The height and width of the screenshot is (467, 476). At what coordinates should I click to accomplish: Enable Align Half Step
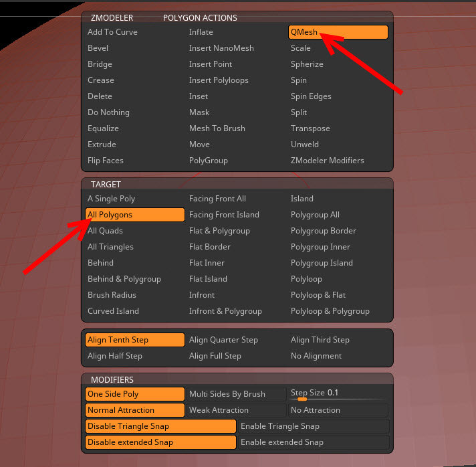(115, 356)
